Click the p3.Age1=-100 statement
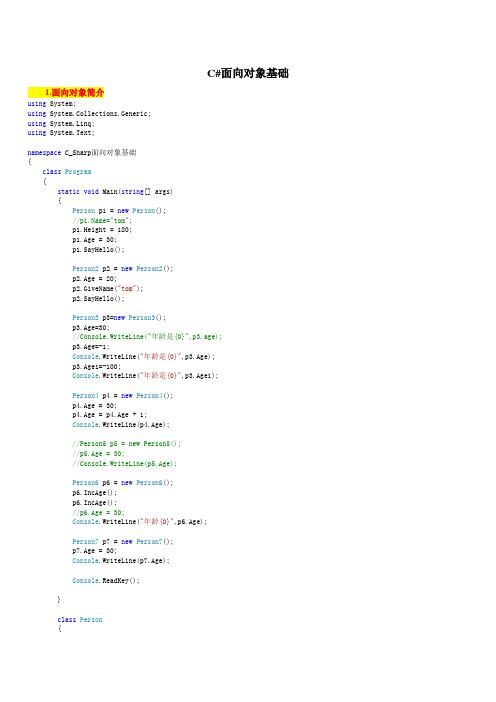Screen dimensions: 496x702 (x=97, y=367)
